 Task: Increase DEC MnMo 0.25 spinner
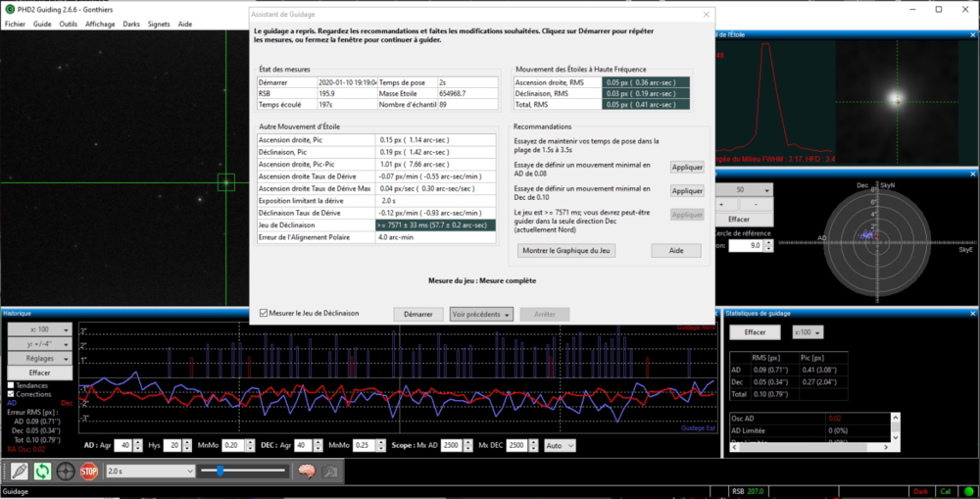point(380,443)
